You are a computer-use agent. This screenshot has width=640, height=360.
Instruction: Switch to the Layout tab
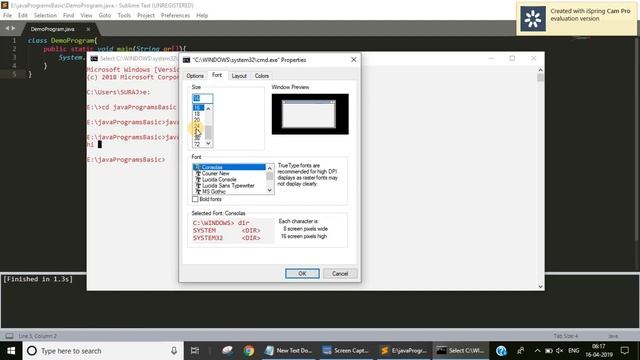pyautogui.click(x=239, y=76)
